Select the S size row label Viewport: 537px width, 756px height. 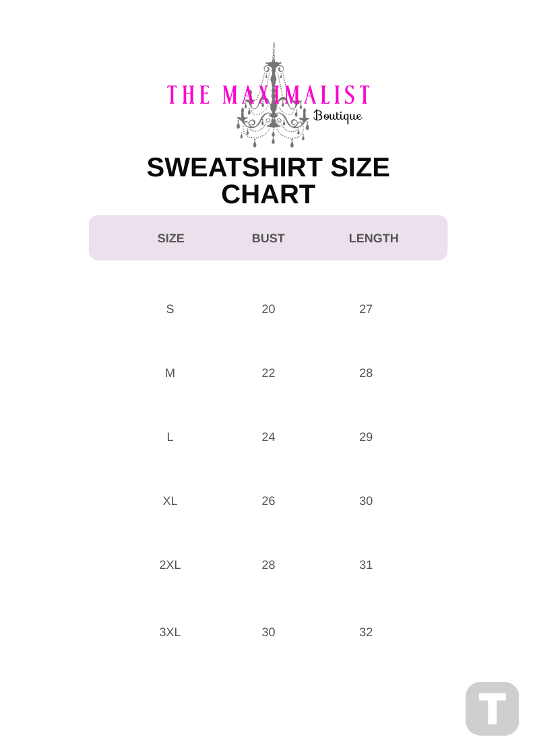170,309
